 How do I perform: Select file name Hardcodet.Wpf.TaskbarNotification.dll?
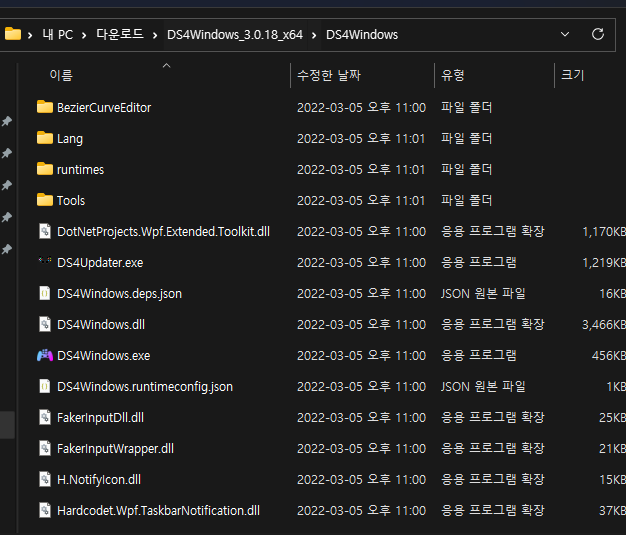coord(158,511)
